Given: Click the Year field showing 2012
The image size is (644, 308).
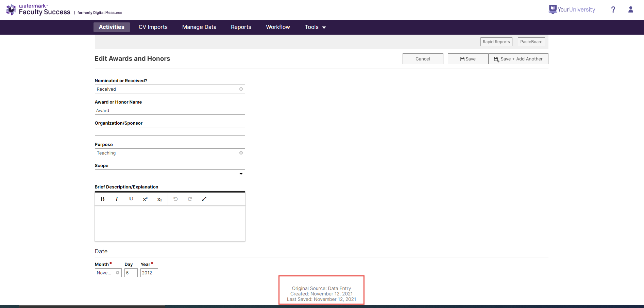Looking at the screenshot, I should [149, 273].
